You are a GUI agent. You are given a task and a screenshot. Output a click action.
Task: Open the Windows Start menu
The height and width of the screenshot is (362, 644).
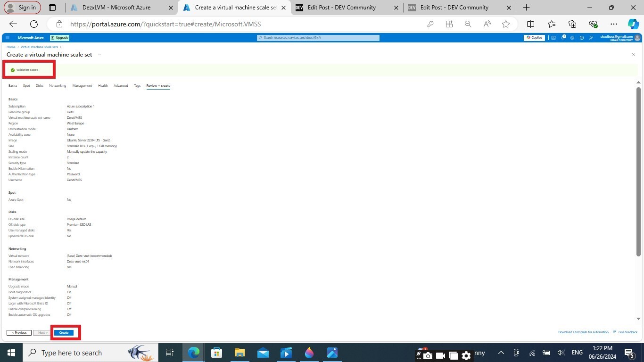pyautogui.click(x=11, y=353)
